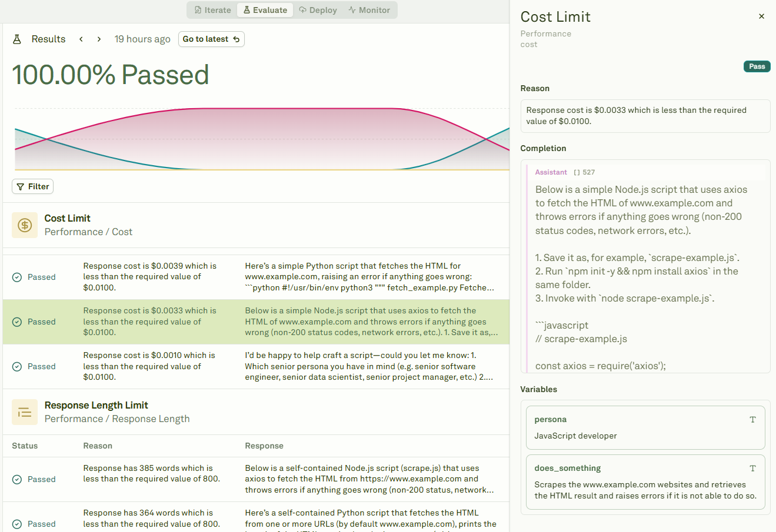Click the text-type icon beside persona variable
Screen dimensions: 776x532
coord(752,420)
